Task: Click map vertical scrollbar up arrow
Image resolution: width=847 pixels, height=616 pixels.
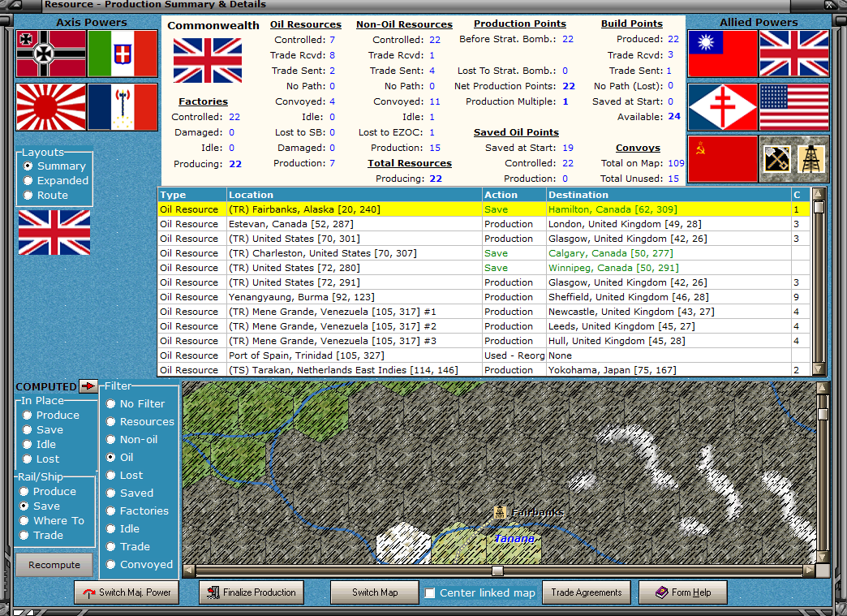Action: pos(823,387)
